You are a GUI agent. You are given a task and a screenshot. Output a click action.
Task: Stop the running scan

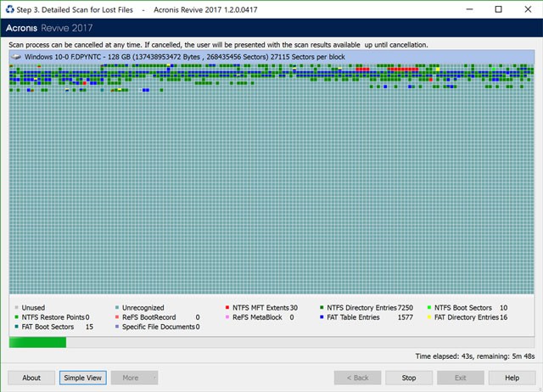(x=408, y=378)
